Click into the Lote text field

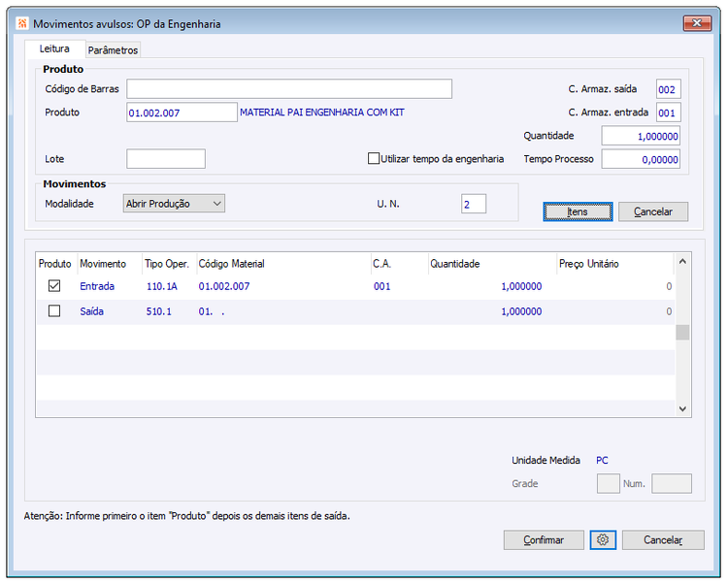click(166, 159)
